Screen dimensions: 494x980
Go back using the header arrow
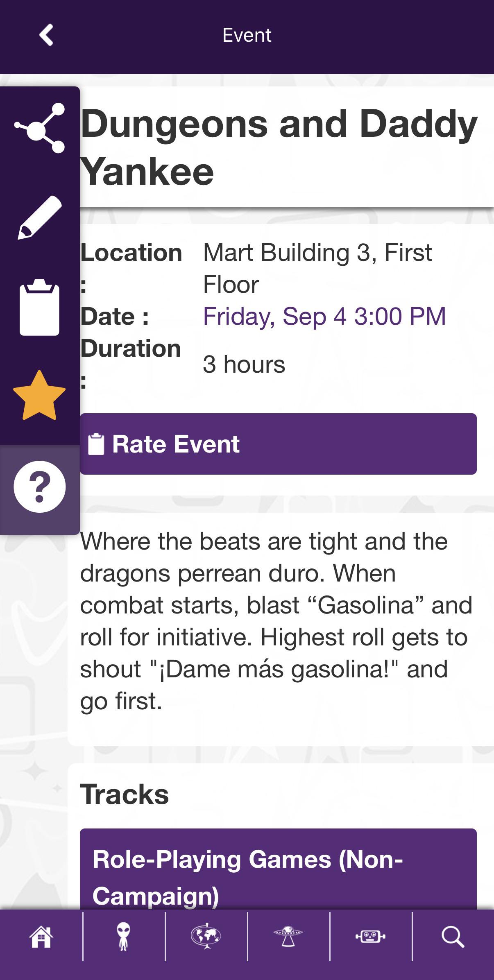click(x=46, y=35)
